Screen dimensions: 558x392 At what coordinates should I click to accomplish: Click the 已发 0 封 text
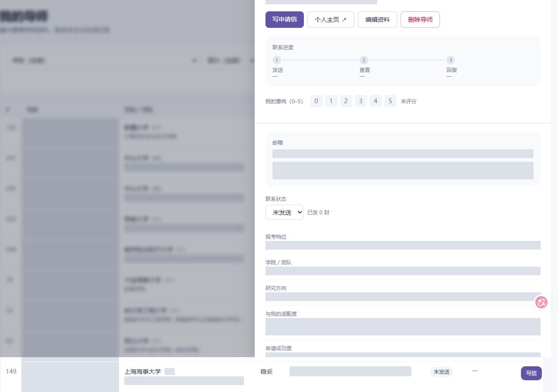(318, 213)
